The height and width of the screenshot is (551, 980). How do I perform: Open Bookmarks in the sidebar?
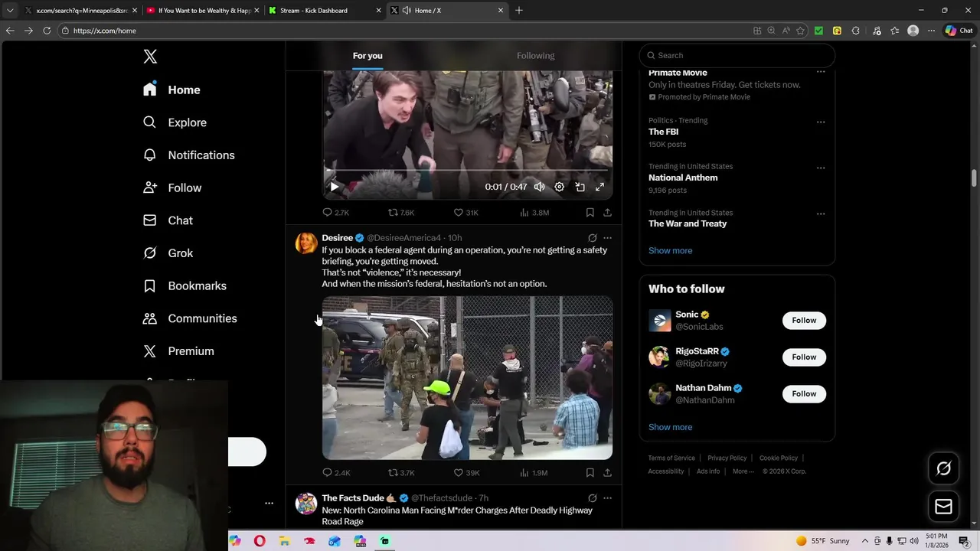click(185, 285)
